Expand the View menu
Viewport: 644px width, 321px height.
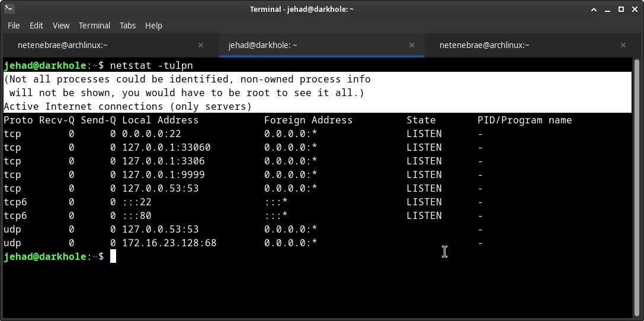point(61,26)
